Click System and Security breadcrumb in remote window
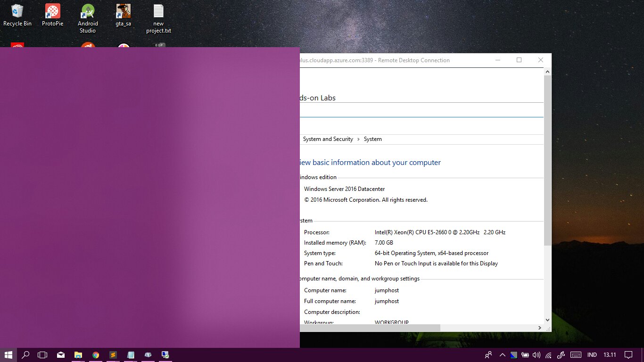The image size is (644, 362). [x=328, y=139]
